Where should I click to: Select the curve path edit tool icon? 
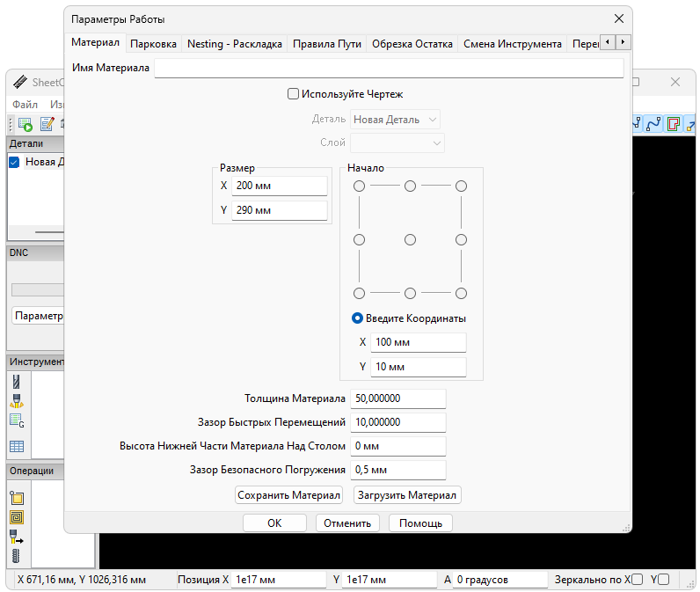pyautogui.click(x=653, y=124)
